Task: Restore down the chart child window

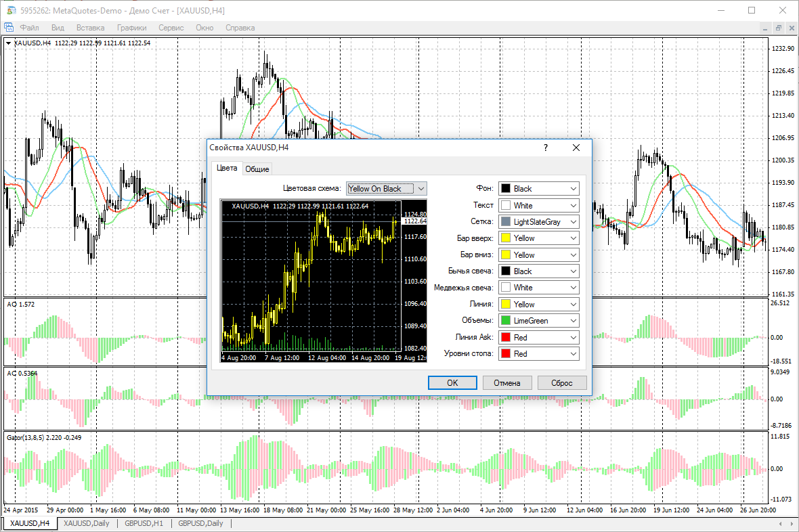Action: tap(778, 28)
